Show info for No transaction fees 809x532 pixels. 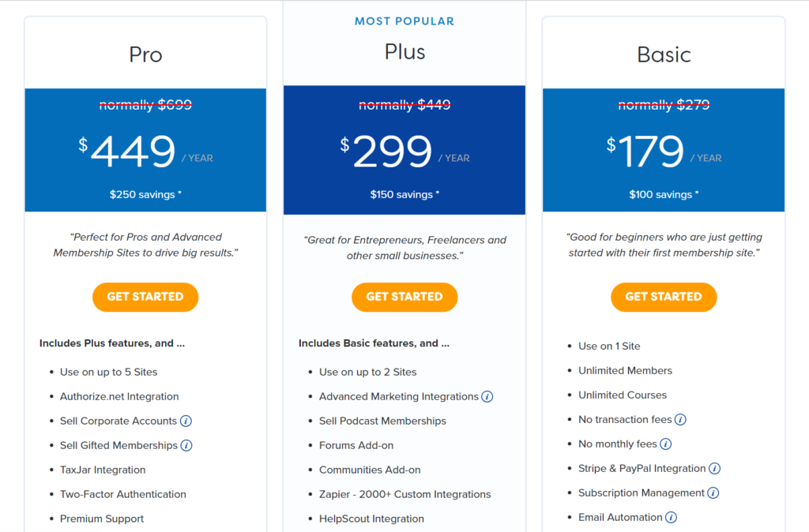click(x=680, y=420)
